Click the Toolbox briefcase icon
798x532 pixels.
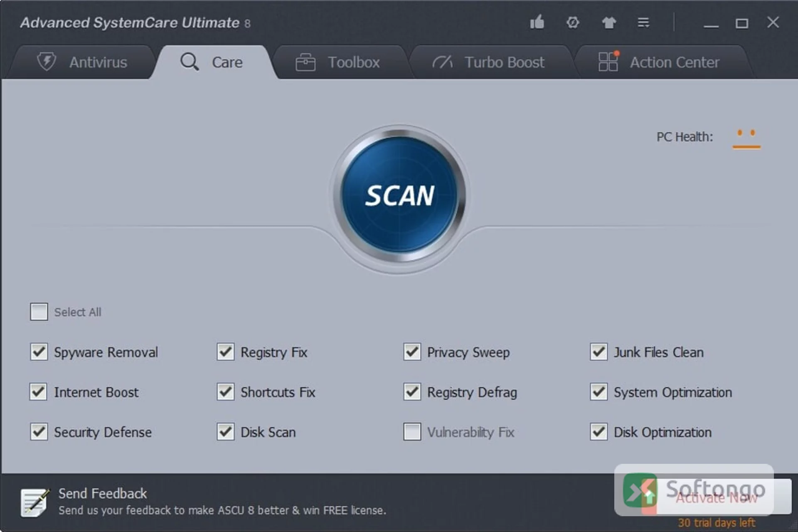(305, 62)
